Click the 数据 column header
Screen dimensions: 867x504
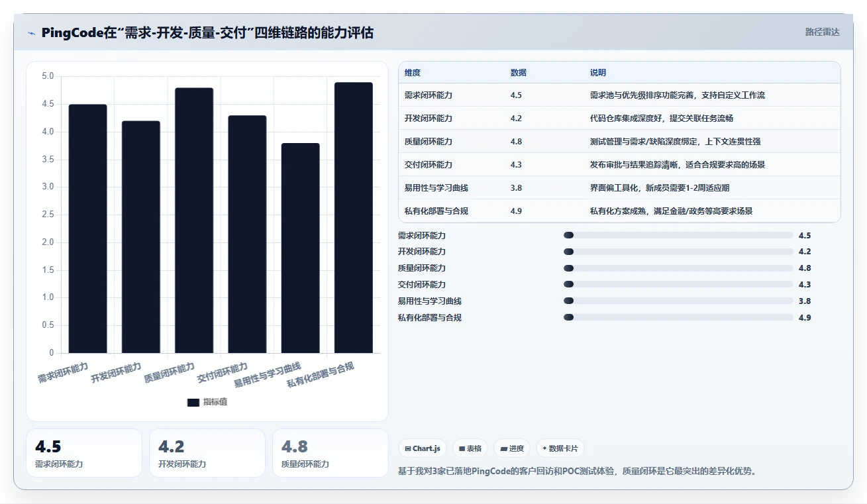pyautogui.click(x=519, y=73)
